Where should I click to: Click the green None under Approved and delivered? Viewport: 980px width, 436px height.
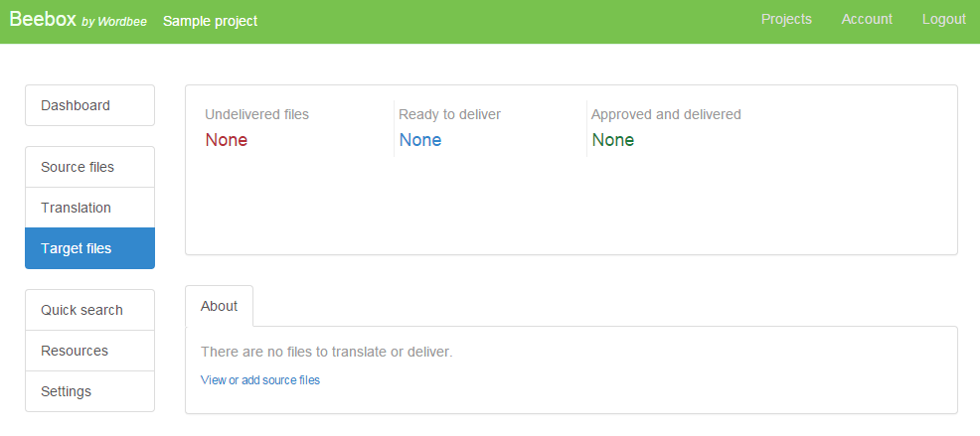612,140
